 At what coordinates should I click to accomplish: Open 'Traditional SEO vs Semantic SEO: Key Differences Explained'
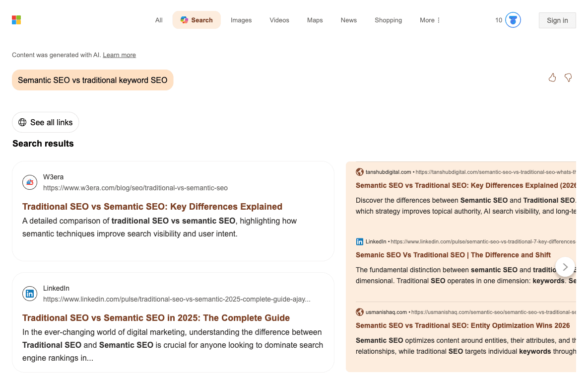pos(152,207)
